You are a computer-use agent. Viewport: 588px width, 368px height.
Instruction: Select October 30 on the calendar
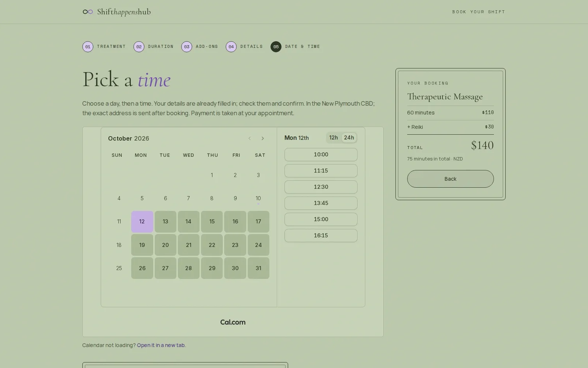[x=235, y=268]
